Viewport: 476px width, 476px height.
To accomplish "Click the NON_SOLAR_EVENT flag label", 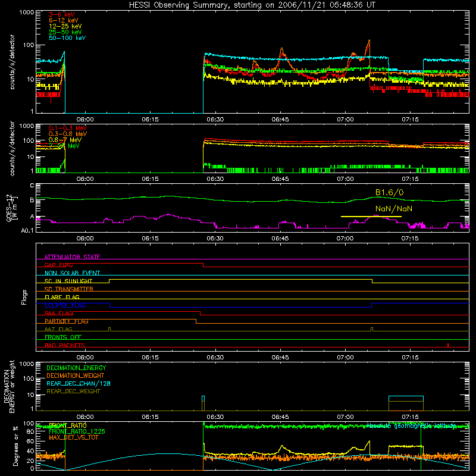I will tap(72, 273).
